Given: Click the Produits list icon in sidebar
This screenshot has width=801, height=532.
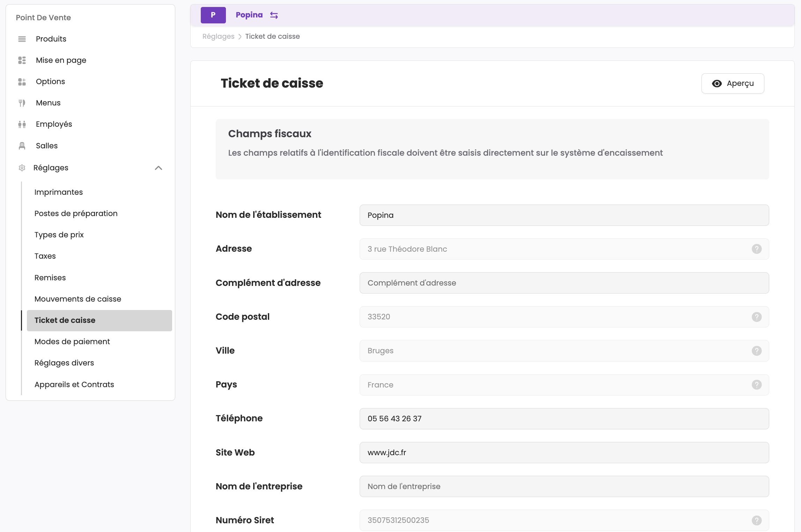Looking at the screenshot, I should pyautogui.click(x=22, y=39).
